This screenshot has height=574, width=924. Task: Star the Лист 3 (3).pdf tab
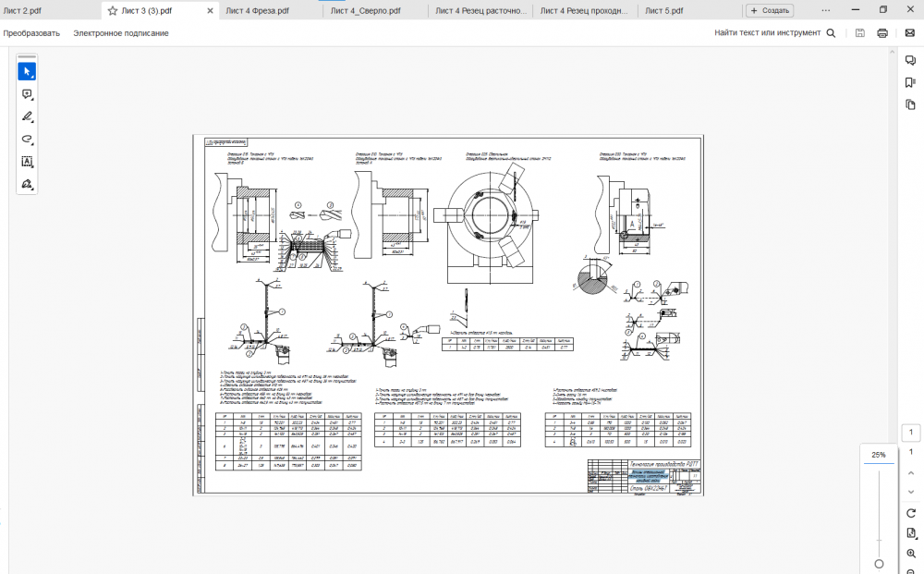(113, 10)
